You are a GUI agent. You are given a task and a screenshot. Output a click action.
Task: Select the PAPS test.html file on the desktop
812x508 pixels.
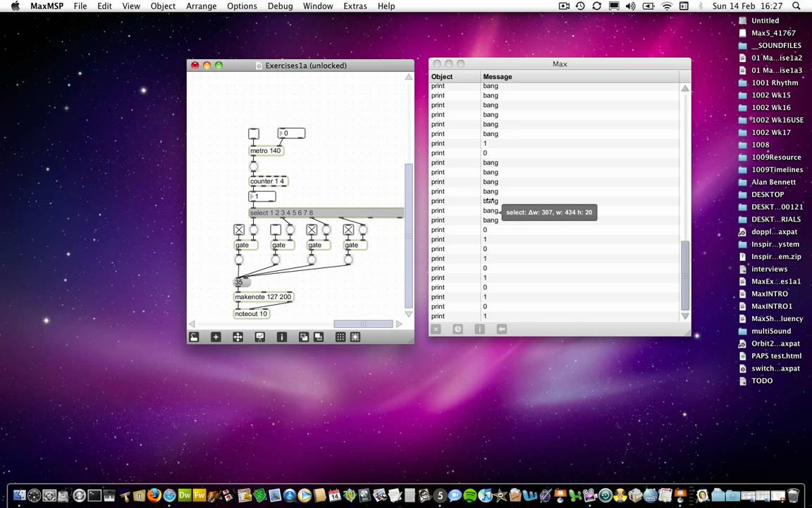click(776, 356)
